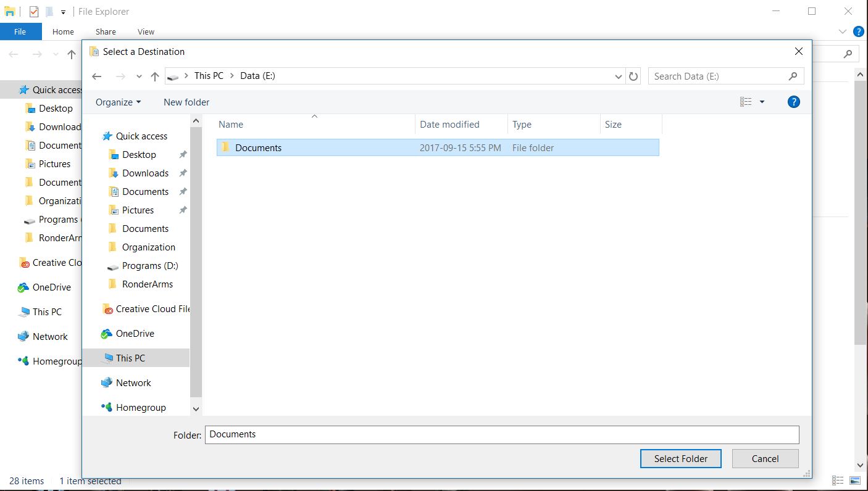Expand the Organize dropdown menu

click(117, 102)
